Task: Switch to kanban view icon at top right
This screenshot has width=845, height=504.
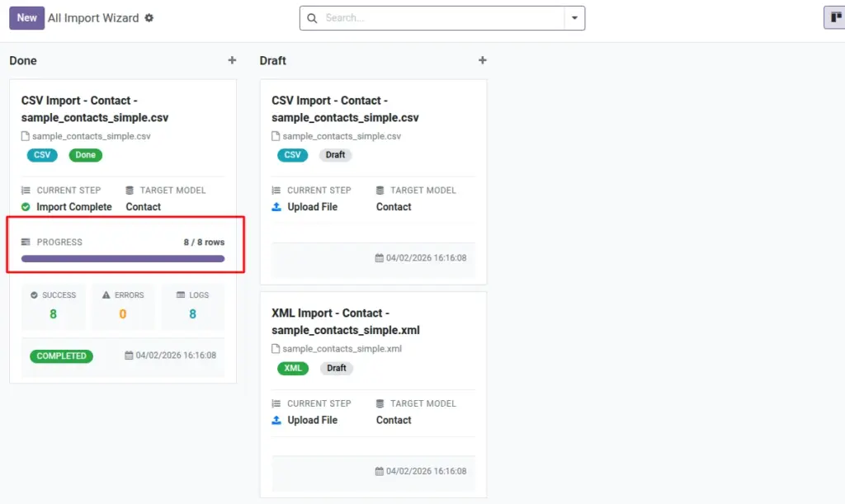Action: tap(835, 18)
